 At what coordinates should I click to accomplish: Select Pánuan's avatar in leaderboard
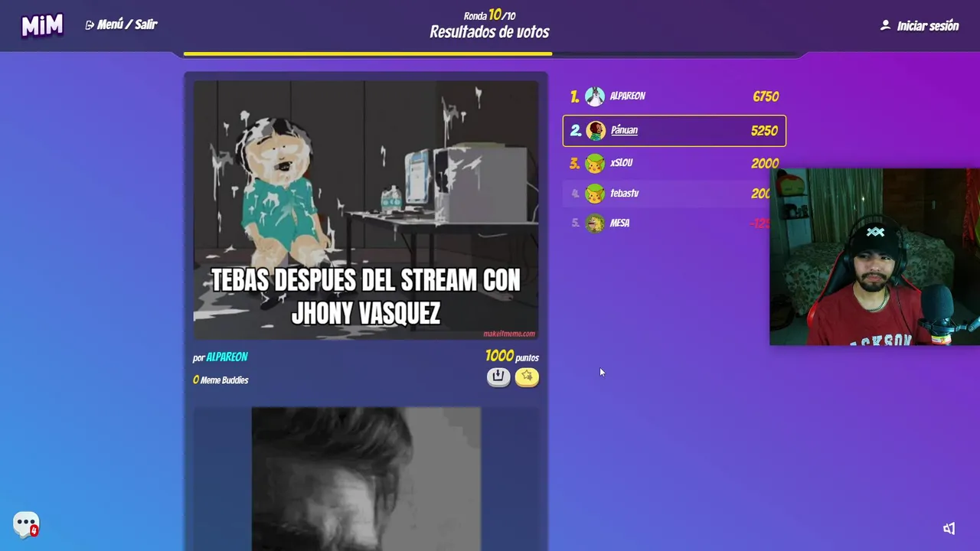(x=596, y=131)
